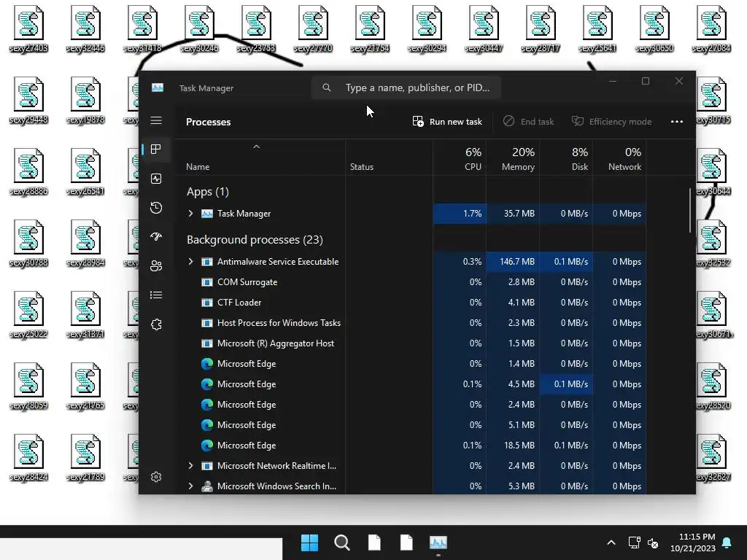This screenshot has height=560, width=747.
Task: Click Task Manager taskbar icon
Action: click(x=438, y=542)
